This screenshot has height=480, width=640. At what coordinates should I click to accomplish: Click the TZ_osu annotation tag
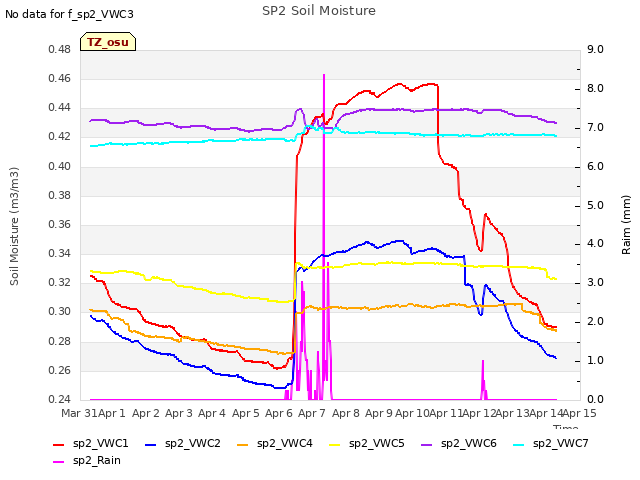pos(108,42)
